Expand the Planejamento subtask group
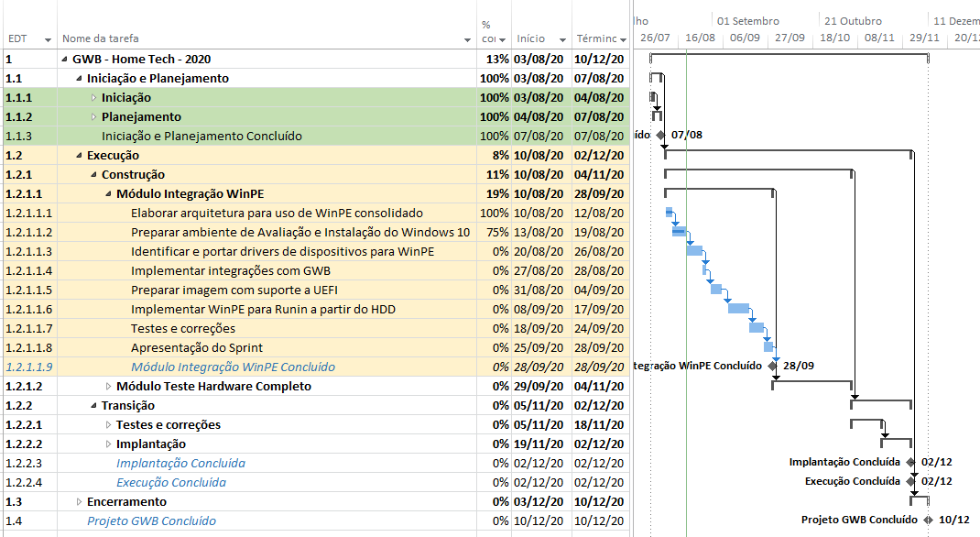 pos(93,117)
